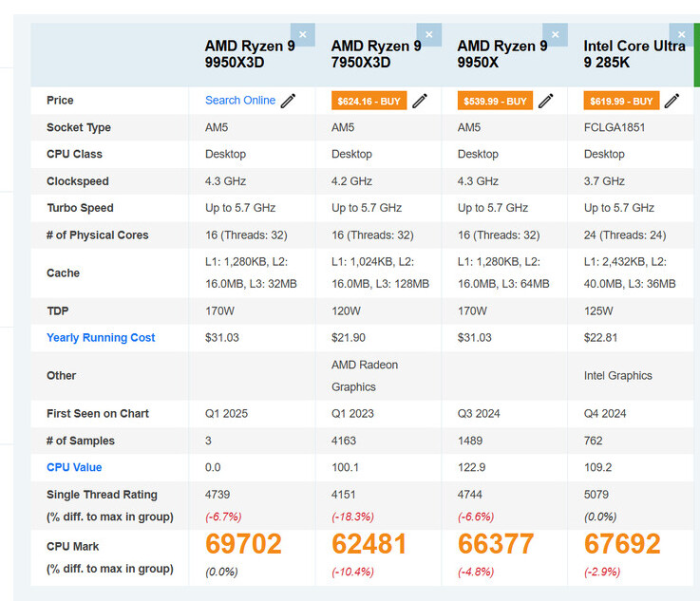Click the (-2.9%) CPU Mark difference

602,572
